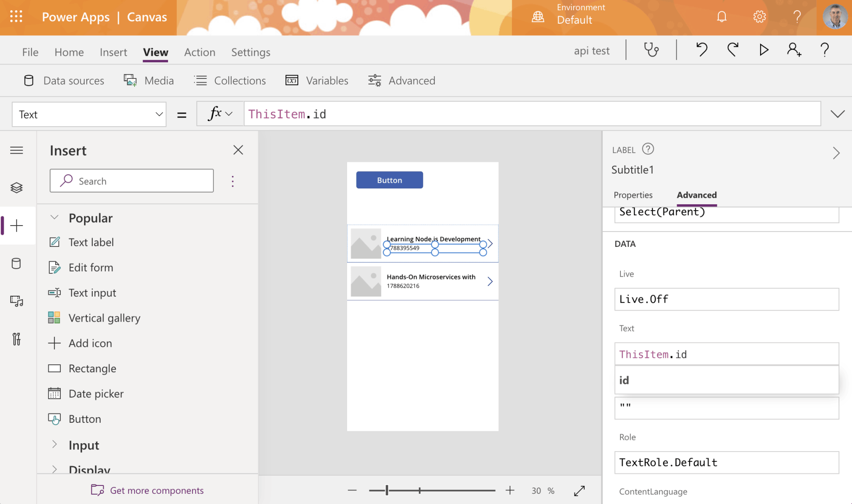Undo the last action
The width and height of the screenshot is (852, 504).
click(x=701, y=50)
